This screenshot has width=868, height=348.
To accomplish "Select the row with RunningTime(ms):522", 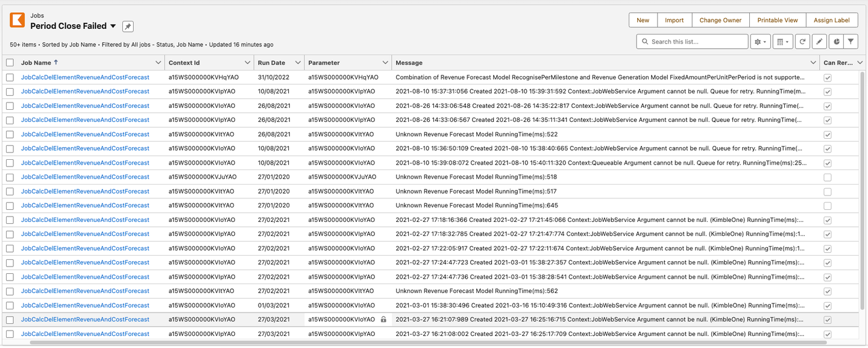I will coord(10,134).
